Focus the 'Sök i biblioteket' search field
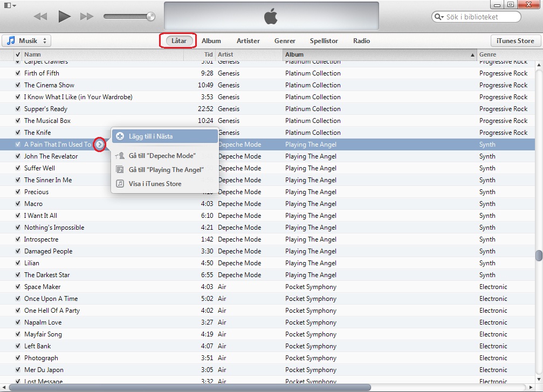This screenshot has width=543, height=392. pos(476,17)
